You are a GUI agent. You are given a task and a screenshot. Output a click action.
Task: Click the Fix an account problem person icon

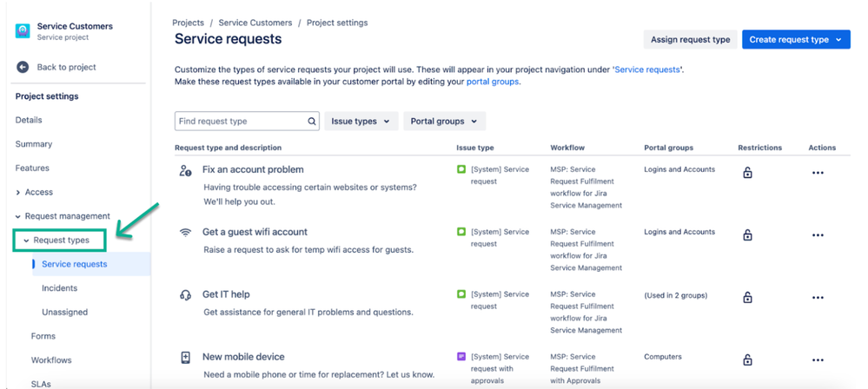pyautogui.click(x=185, y=170)
